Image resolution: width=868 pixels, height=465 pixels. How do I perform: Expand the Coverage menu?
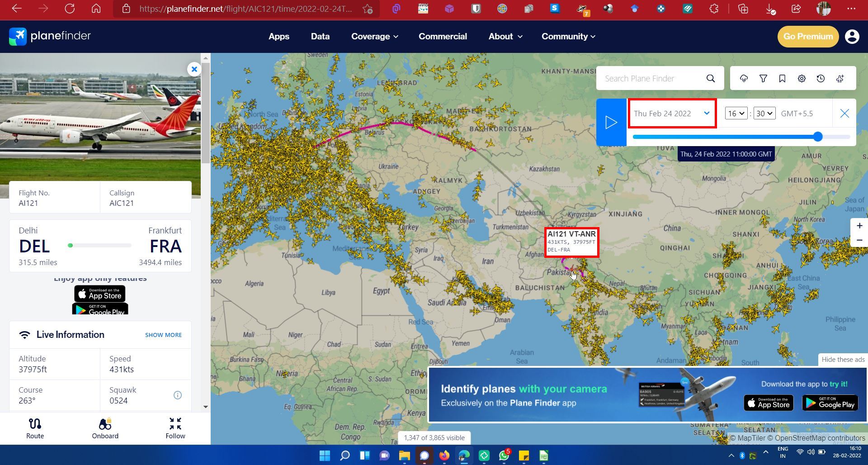pos(374,37)
